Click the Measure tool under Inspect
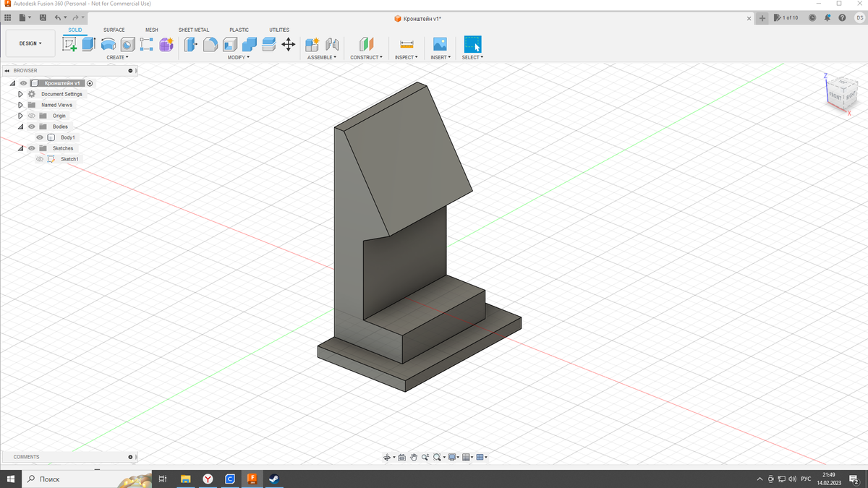Viewport: 868px width, 488px height. click(407, 44)
